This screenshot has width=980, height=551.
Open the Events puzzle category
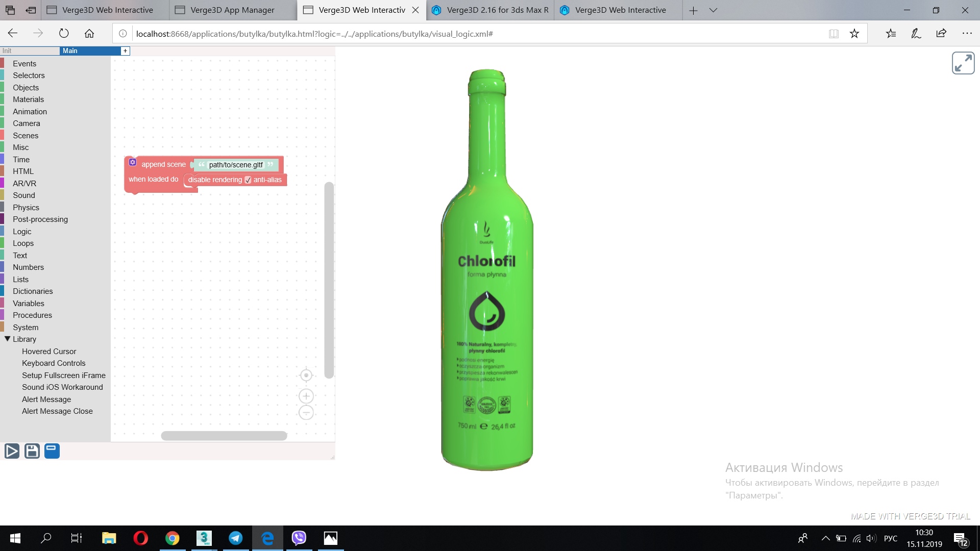click(x=24, y=63)
